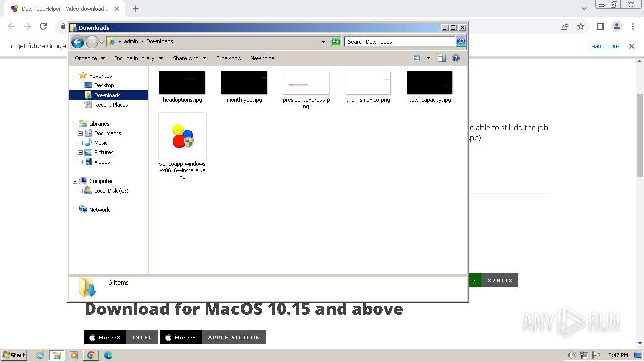The width and height of the screenshot is (644, 362).
Task: Share this page from Chrome toolbar
Action: pyautogui.click(x=565, y=26)
